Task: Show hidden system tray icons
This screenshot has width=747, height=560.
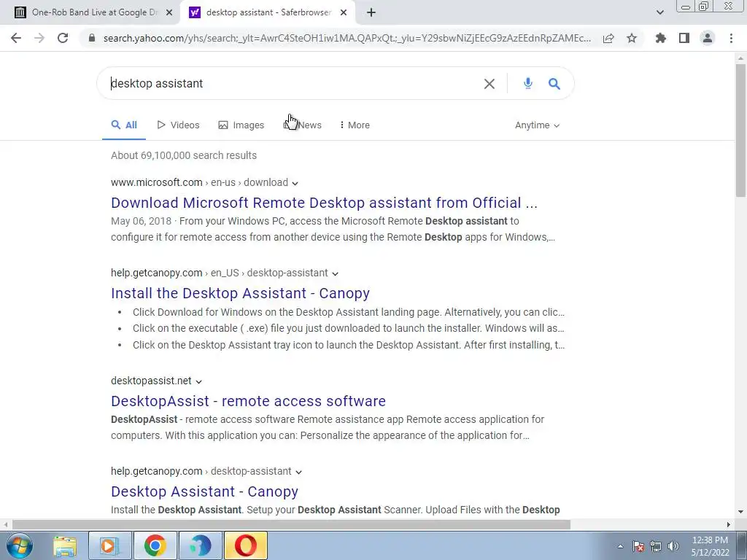Action: 620,546
